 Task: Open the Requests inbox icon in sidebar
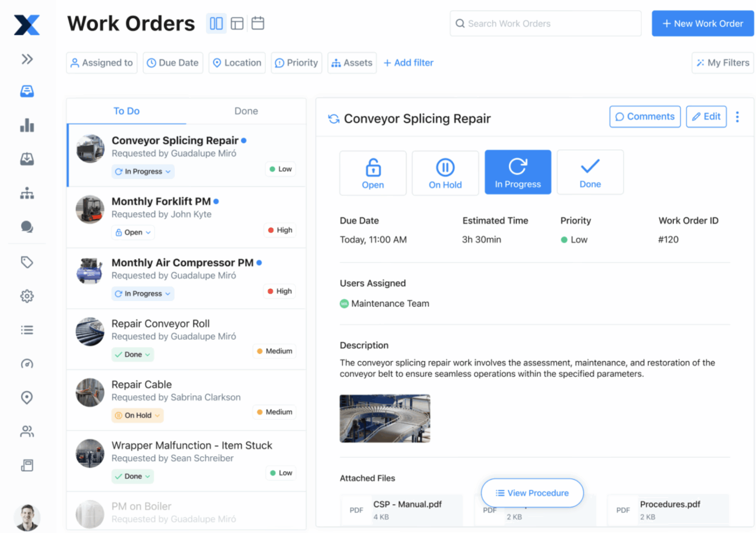pos(27,159)
